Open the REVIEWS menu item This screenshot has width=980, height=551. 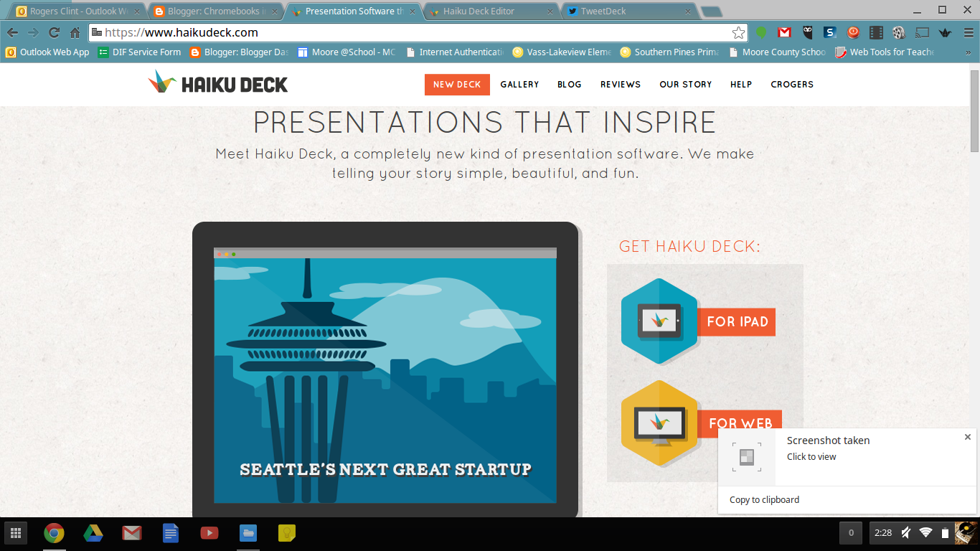pos(621,85)
